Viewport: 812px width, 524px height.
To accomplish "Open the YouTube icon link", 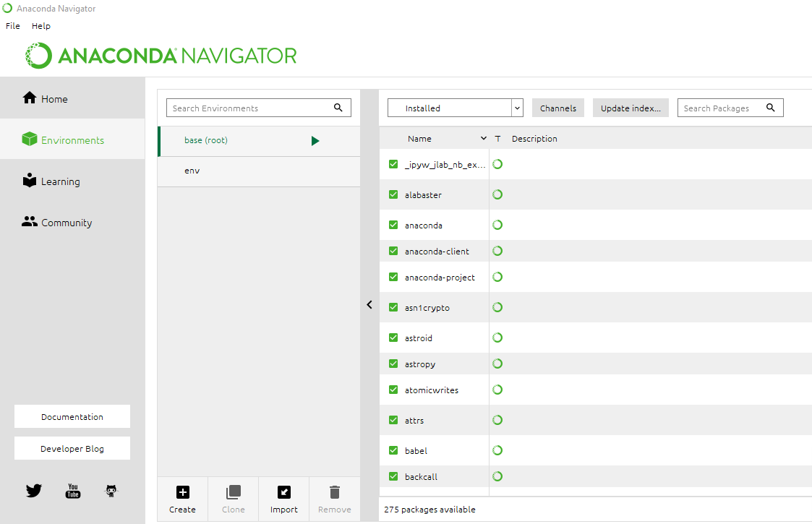I will pyautogui.click(x=72, y=491).
